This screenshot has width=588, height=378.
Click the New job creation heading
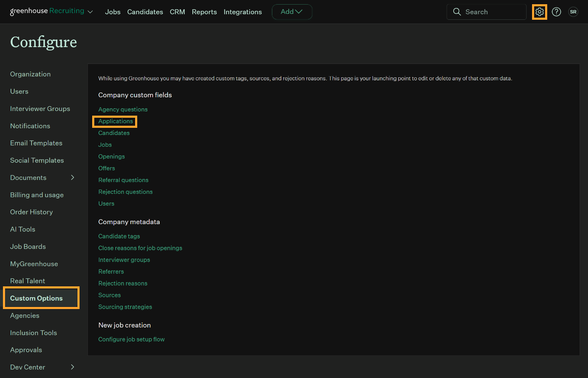[x=125, y=325]
